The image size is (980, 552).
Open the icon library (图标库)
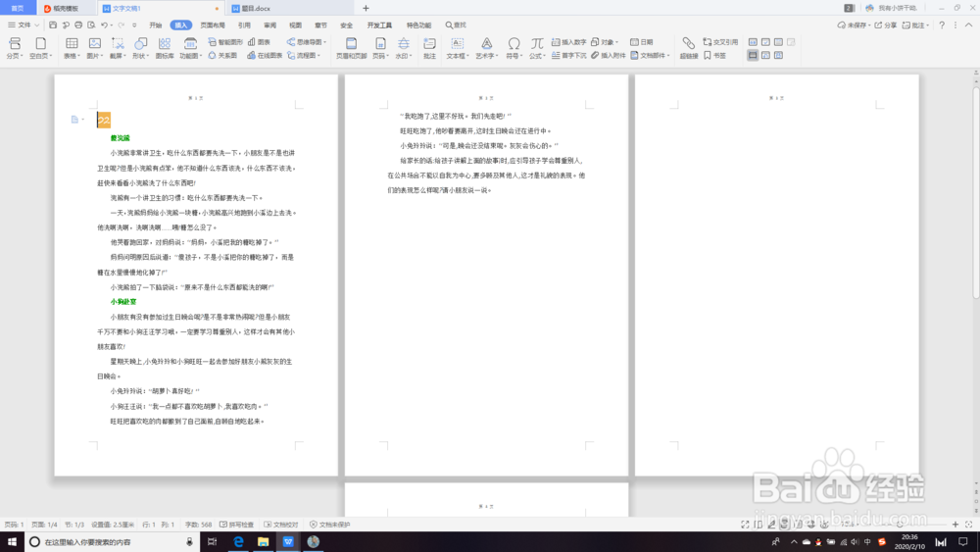coord(165,47)
